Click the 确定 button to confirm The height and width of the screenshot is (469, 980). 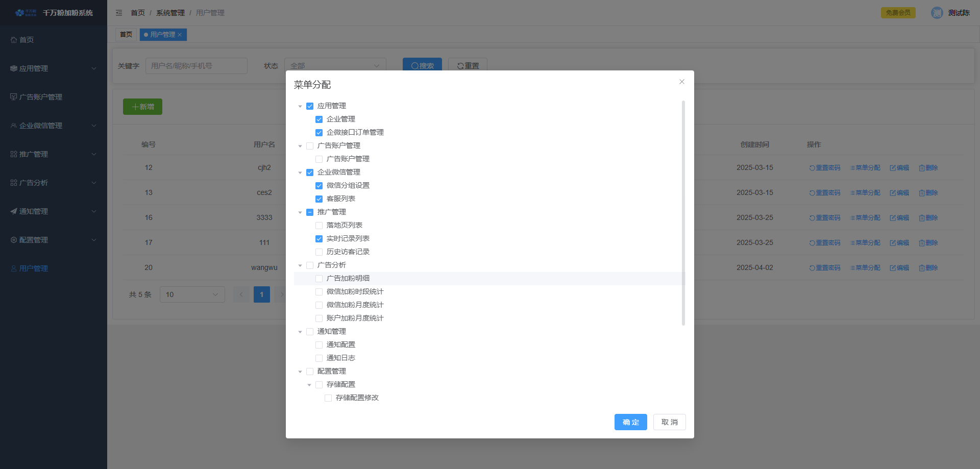pos(630,422)
